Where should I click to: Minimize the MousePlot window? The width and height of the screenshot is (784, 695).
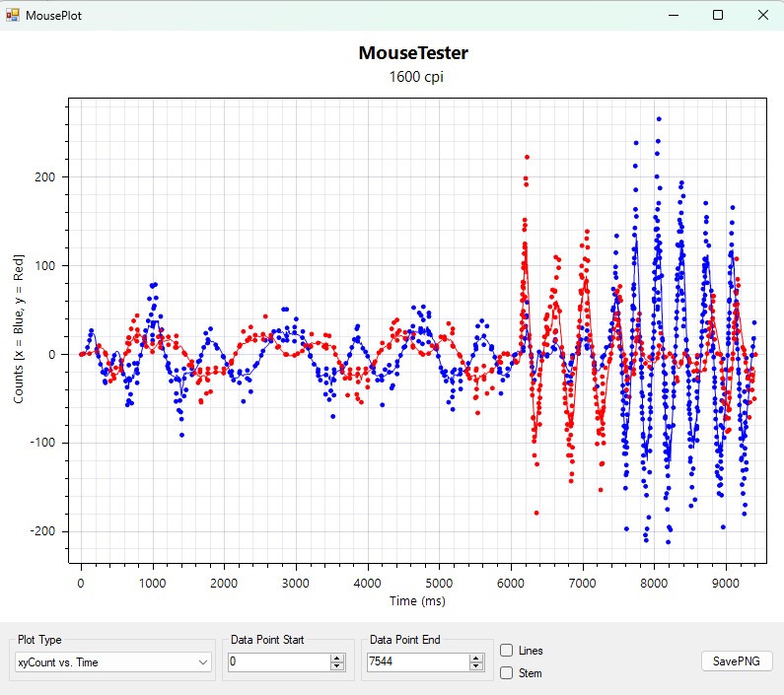673,15
